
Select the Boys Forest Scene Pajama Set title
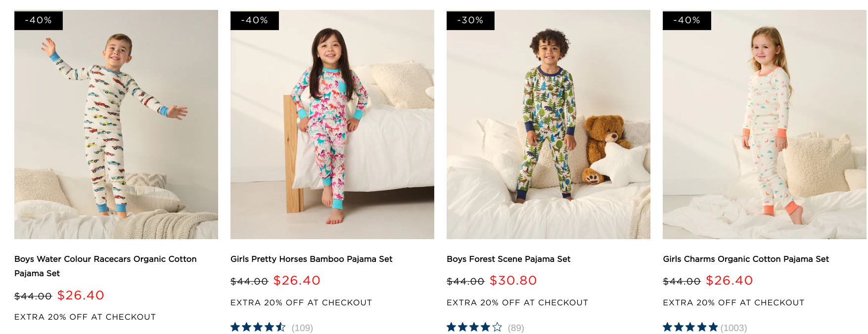[508, 259]
